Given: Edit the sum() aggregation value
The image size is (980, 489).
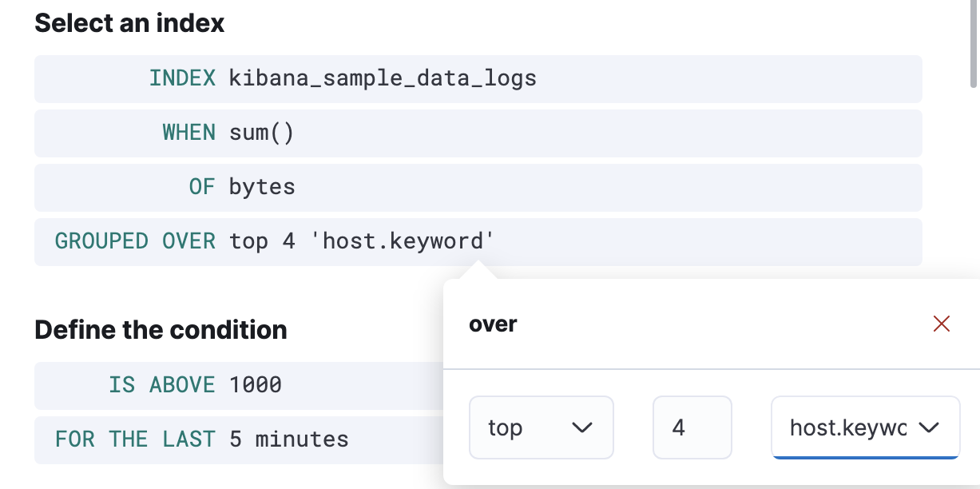Looking at the screenshot, I should click(x=262, y=133).
